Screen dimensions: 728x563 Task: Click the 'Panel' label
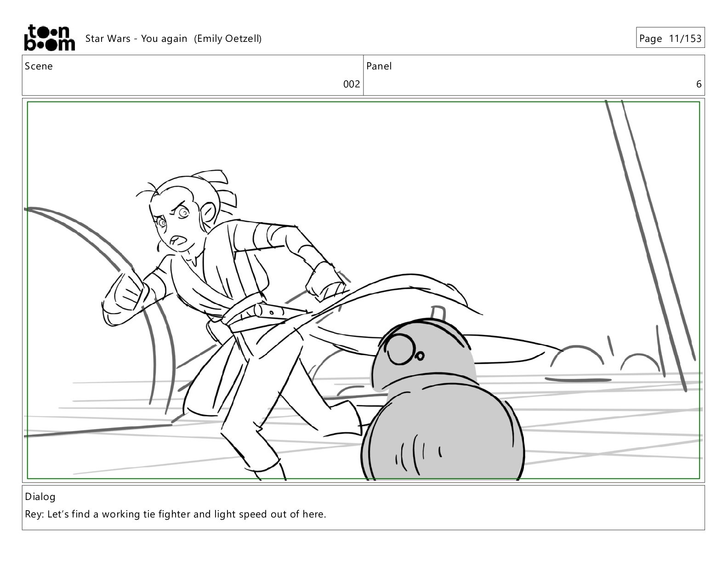(x=379, y=66)
